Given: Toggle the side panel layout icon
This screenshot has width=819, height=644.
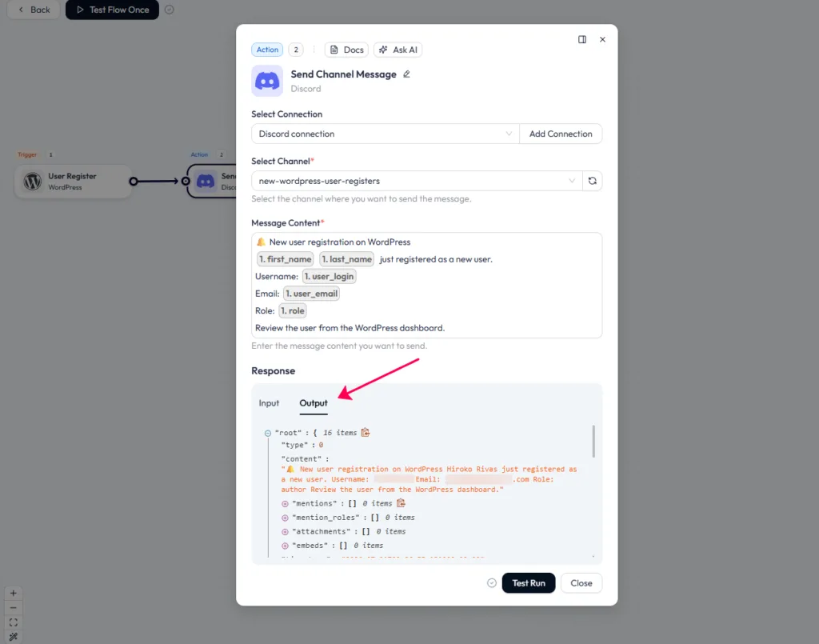Looking at the screenshot, I should 582,40.
